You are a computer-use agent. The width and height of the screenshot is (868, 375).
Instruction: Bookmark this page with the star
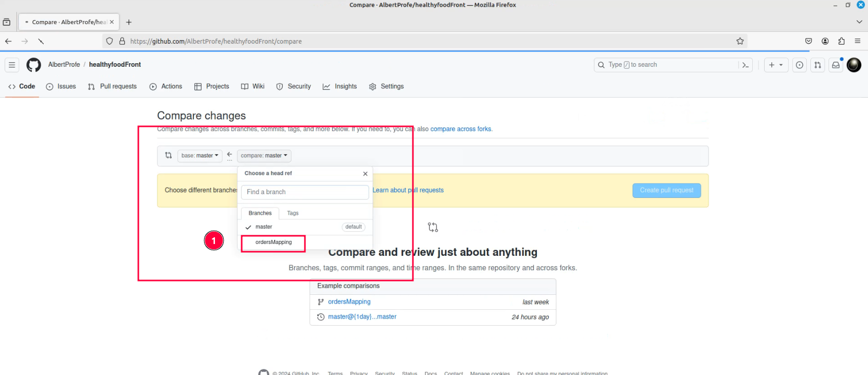[740, 41]
